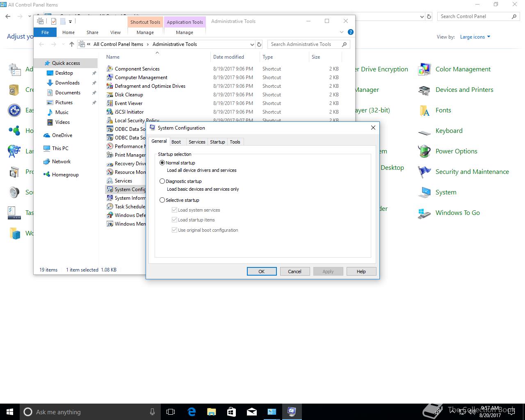
Task: Select Downloads in navigation pane
Action: pos(67,83)
